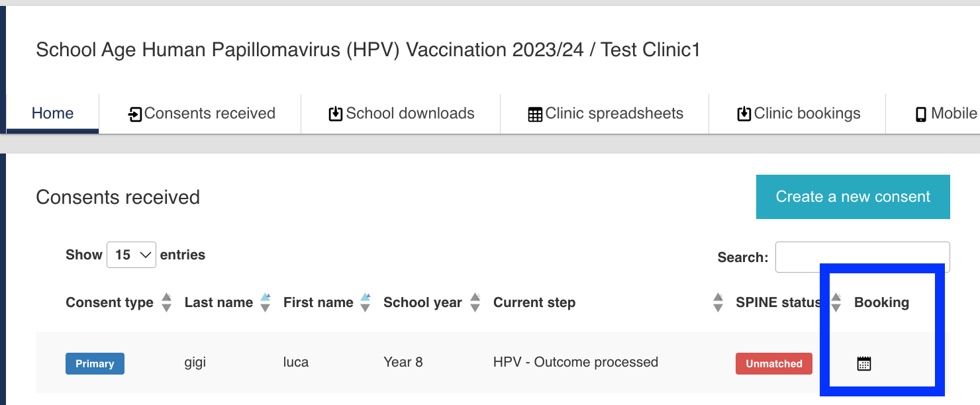980x405 pixels.
Task: Sort table by Current step arrows
Action: click(718, 302)
